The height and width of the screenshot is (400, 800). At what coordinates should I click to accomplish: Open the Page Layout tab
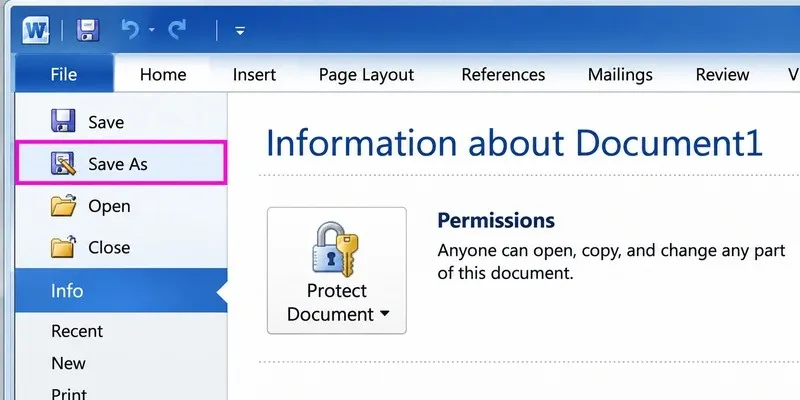point(366,75)
